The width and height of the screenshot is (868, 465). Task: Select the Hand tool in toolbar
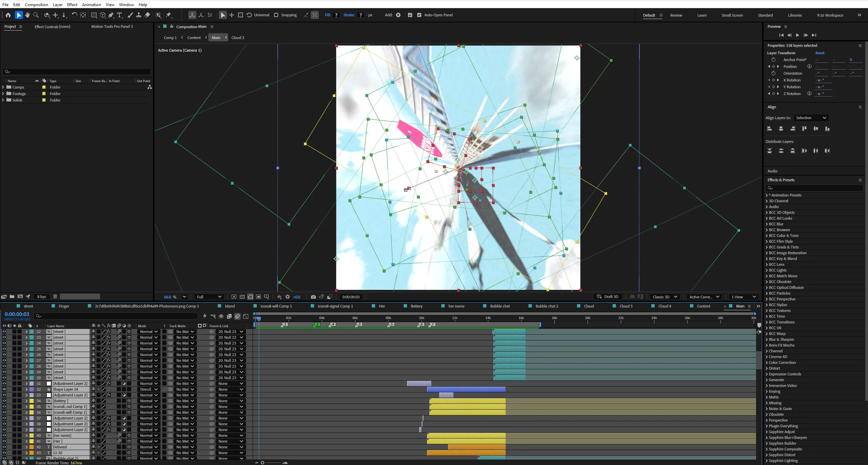coord(27,15)
